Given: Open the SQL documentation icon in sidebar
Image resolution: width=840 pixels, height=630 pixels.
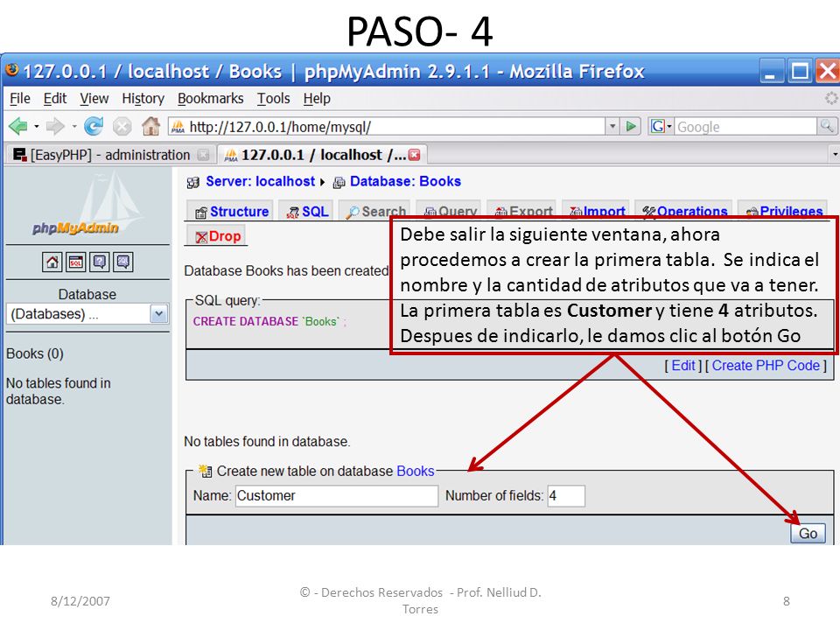Looking at the screenshot, I should (x=122, y=262).
